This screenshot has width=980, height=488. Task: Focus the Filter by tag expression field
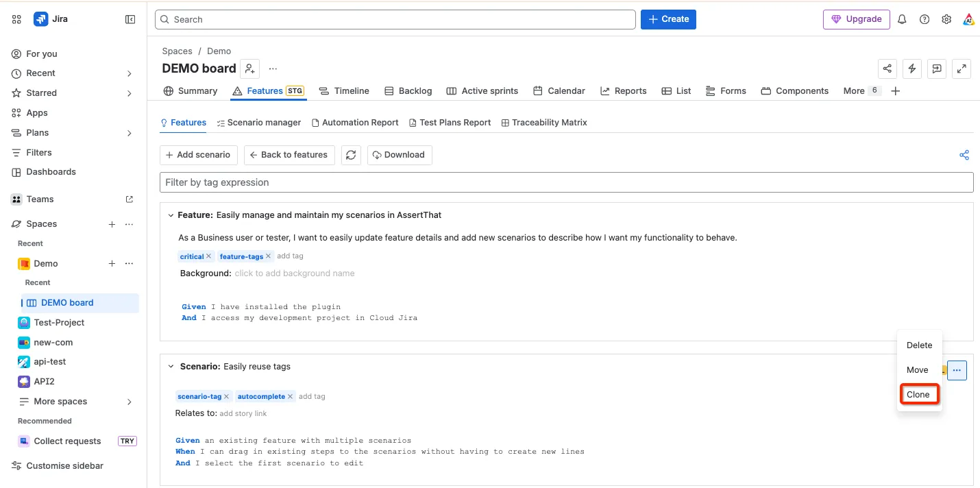tap(567, 182)
